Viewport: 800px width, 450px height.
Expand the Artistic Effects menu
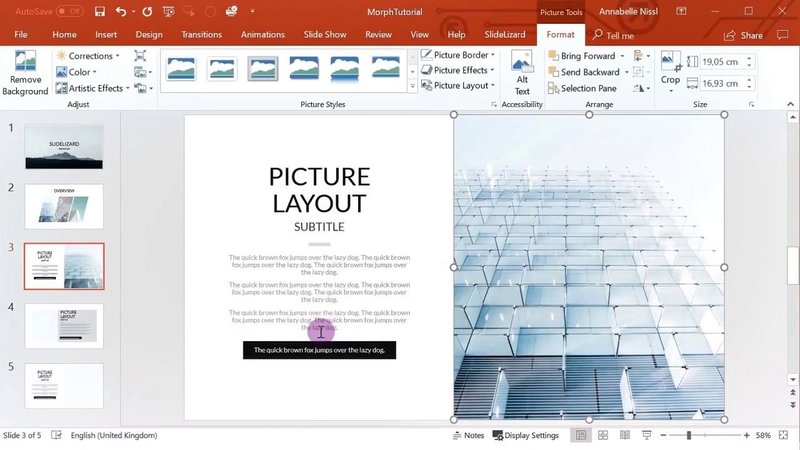pos(94,88)
